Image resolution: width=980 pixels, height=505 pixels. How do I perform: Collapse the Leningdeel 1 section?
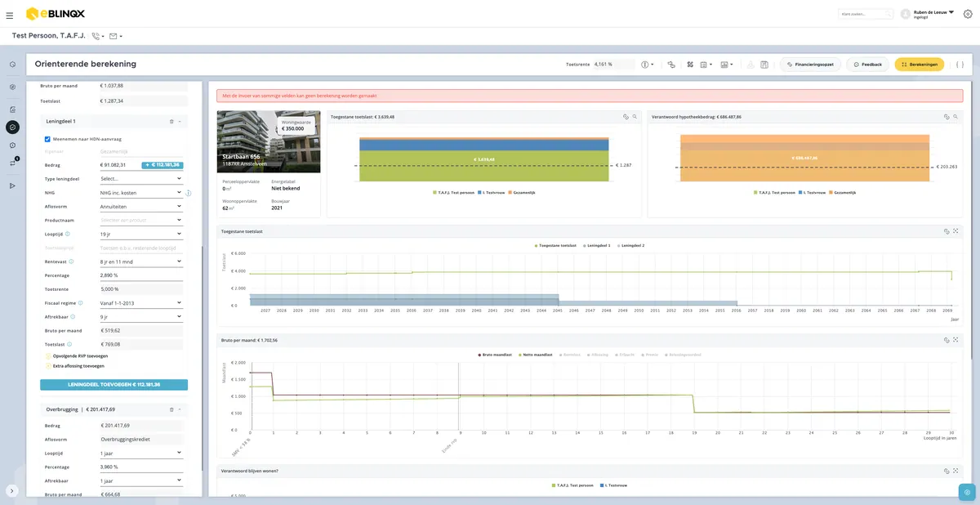pos(180,121)
